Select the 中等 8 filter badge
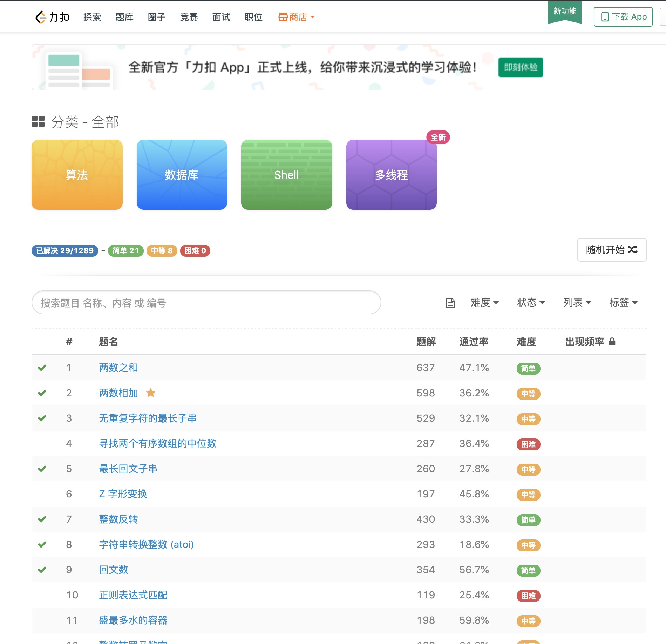This screenshot has height=644, width=666. 162,250
